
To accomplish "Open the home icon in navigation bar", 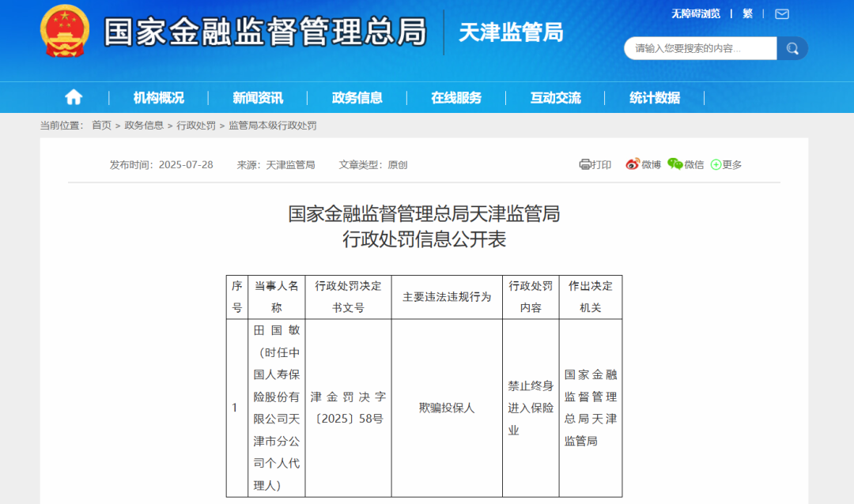I will pos(74,97).
